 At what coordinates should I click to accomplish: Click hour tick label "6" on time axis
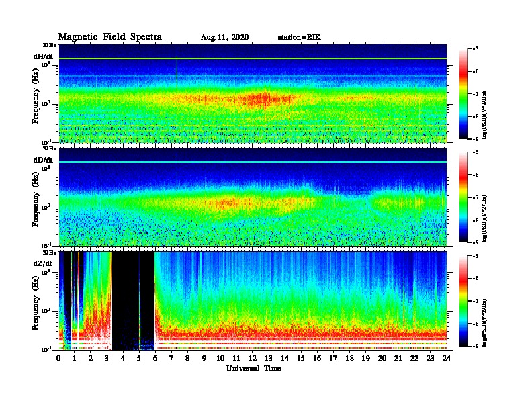coord(155,359)
